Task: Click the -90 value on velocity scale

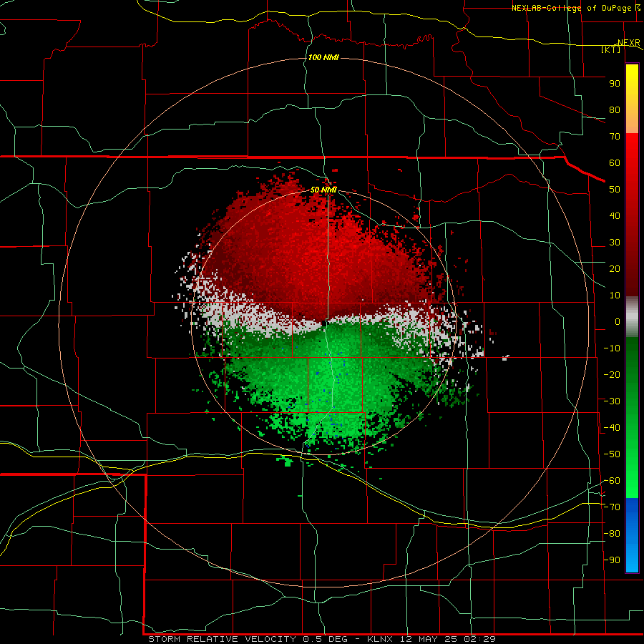Action: [x=612, y=560]
